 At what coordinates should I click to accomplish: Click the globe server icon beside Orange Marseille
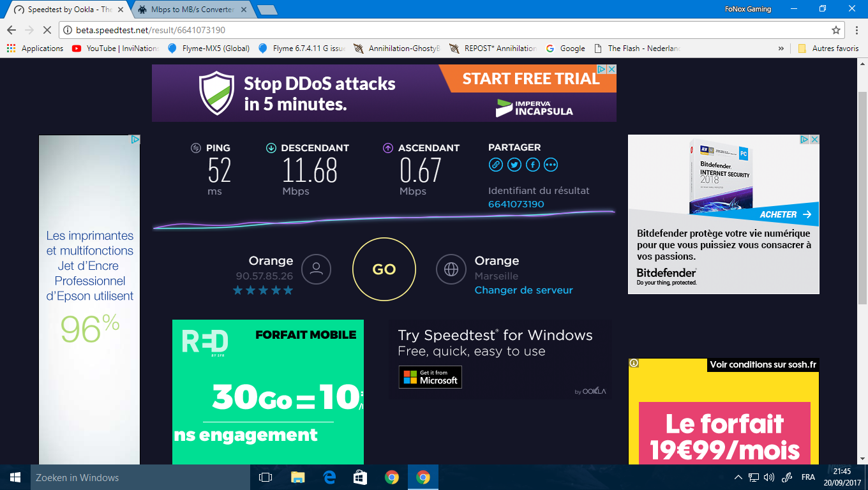(451, 269)
